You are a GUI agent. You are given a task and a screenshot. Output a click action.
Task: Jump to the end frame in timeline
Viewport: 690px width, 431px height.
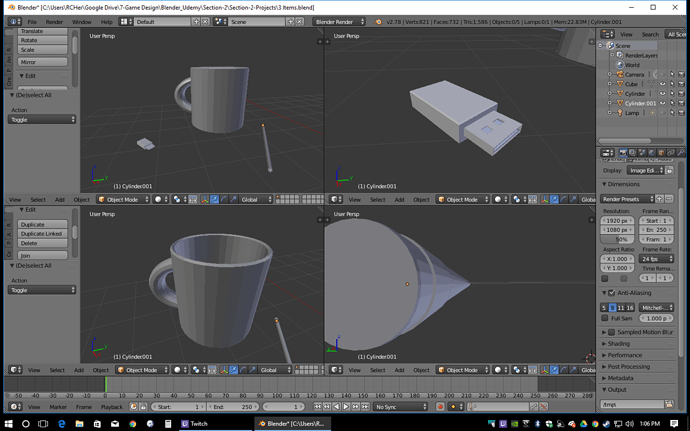[365, 407]
